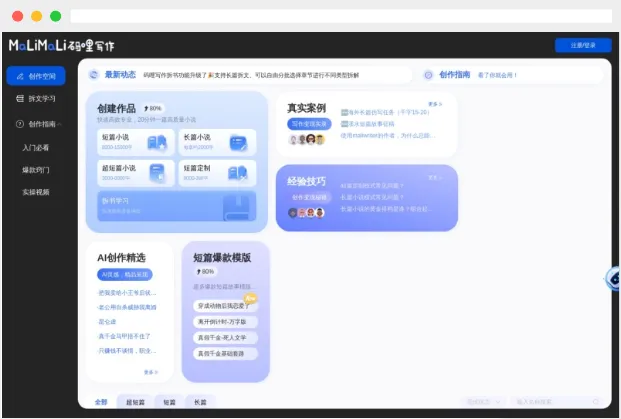Click the box icon on 拆书学习 banner

236,208
